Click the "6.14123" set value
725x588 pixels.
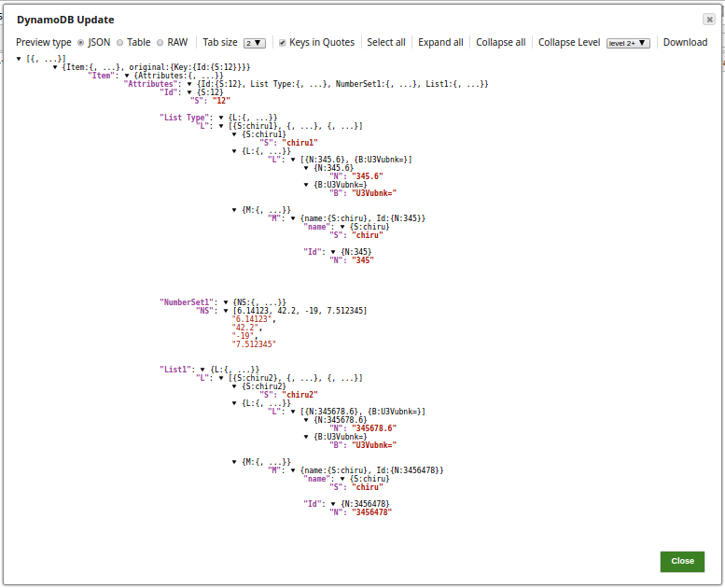[x=252, y=319]
